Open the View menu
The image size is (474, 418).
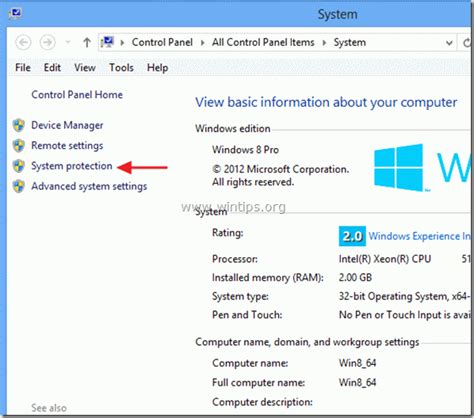point(85,68)
